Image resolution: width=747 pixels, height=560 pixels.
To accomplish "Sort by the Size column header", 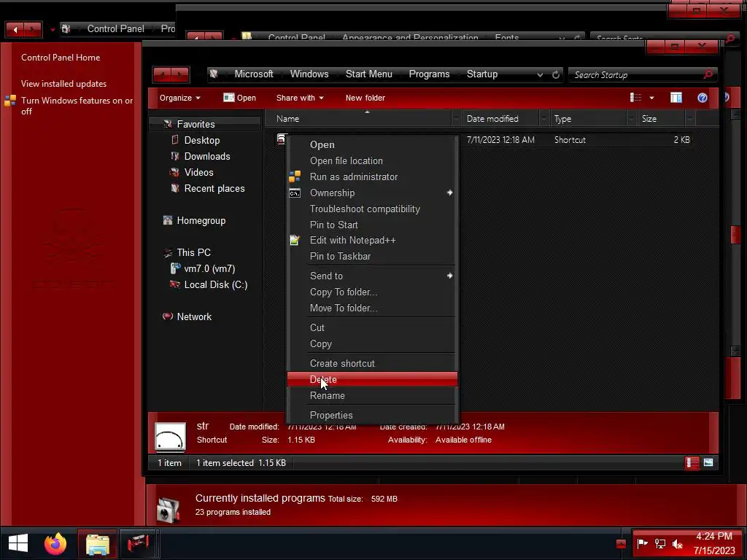I will tap(662, 119).
